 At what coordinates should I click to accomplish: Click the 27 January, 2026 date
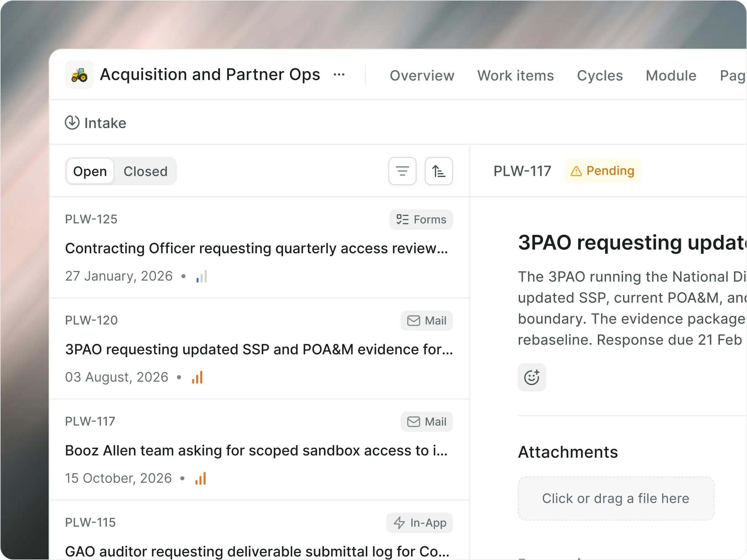pos(119,276)
